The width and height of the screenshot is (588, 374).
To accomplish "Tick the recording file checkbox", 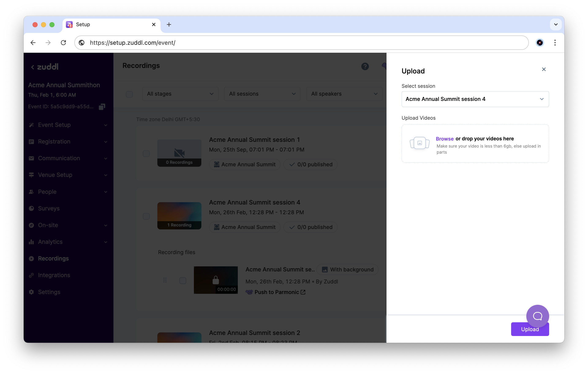I will (183, 280).
